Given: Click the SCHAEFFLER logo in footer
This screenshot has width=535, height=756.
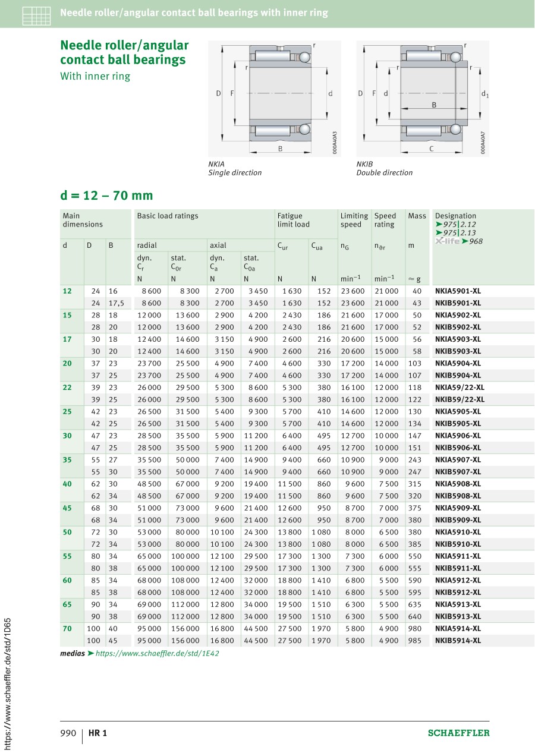Looking at the screenshot, I should click(459, 733).
